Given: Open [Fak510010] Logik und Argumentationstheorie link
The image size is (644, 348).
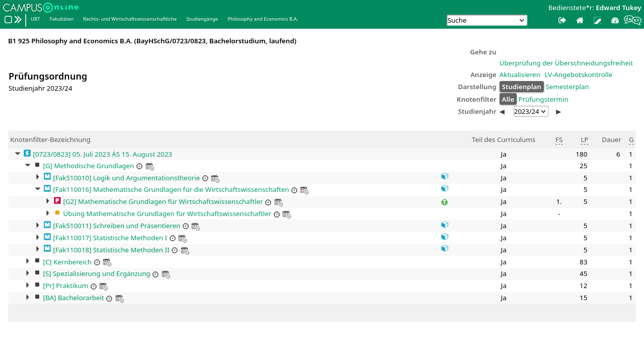Looking at the screenshot, I should tap(126, 178).
